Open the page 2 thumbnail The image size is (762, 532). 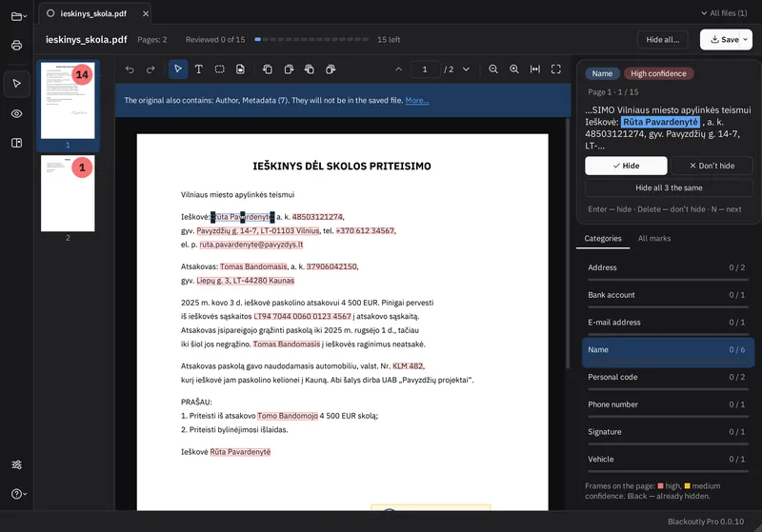pos(68,193)
